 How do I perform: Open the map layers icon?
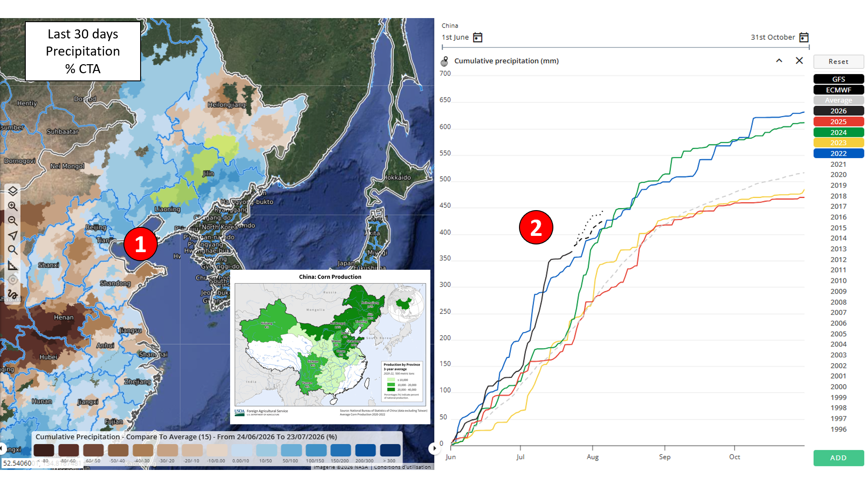point(13,191)
